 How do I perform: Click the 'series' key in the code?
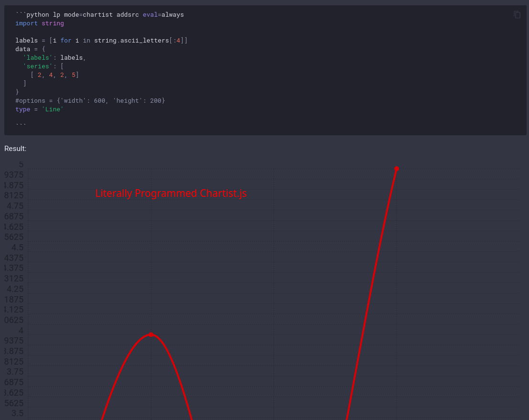(39, 66)
